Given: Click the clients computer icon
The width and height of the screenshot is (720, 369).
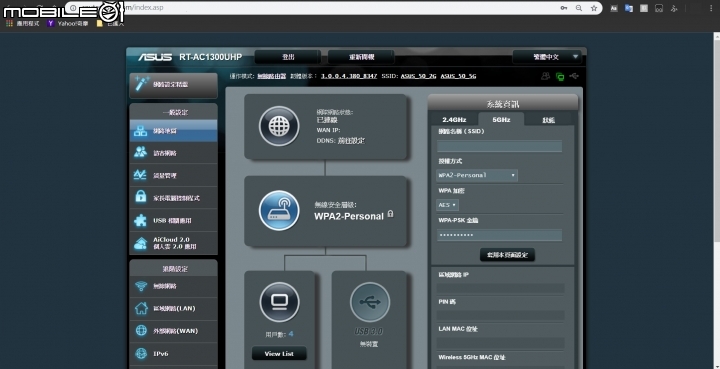Looking at the screenshot, I should tap(279, 302).
